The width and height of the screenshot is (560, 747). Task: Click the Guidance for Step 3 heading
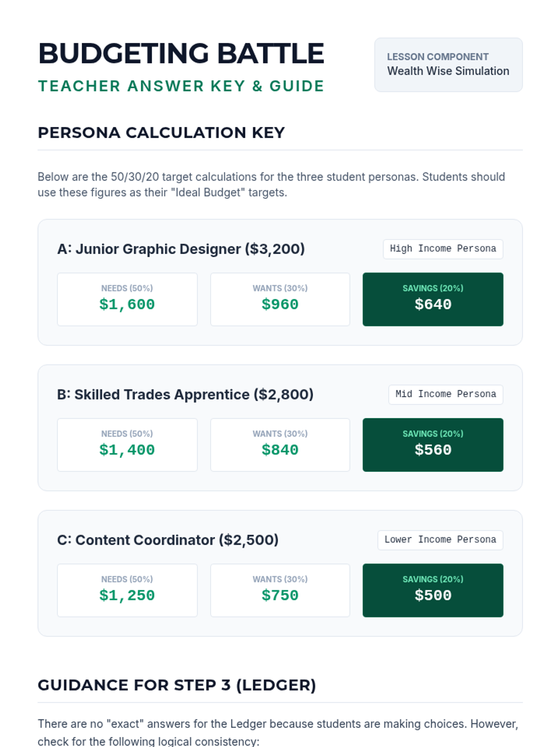pyautogui.click(x=177, y=685)
